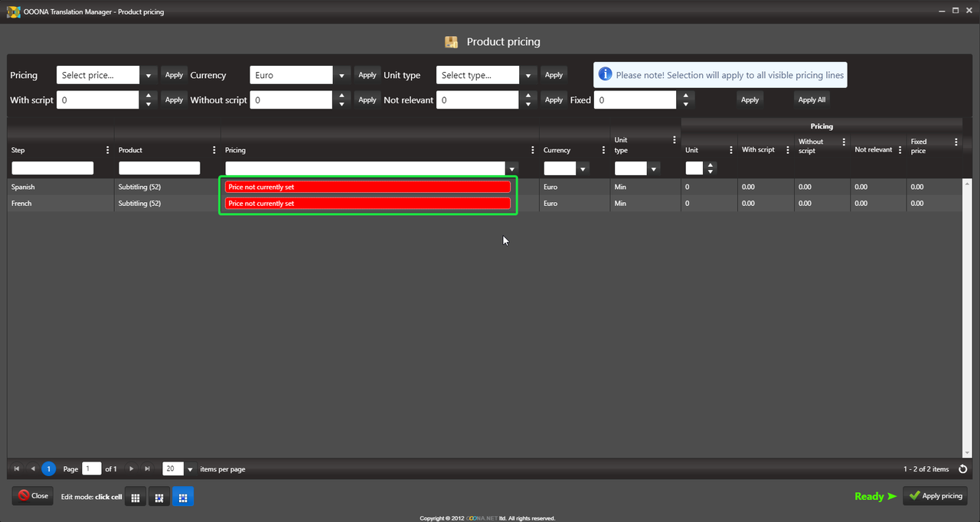Viewport: 980px width, 522px height.
Task: Go to the first page of results
Action: [17, 468]
